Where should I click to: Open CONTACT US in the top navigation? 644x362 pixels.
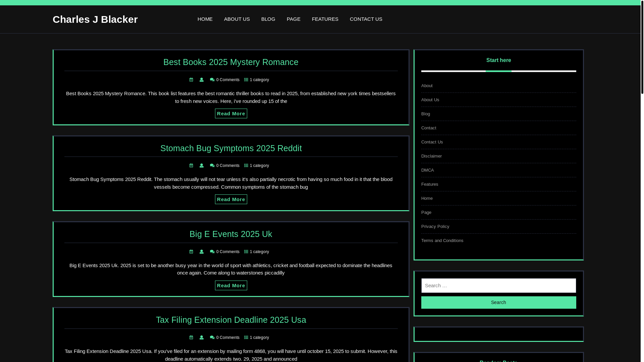(366, 19)
